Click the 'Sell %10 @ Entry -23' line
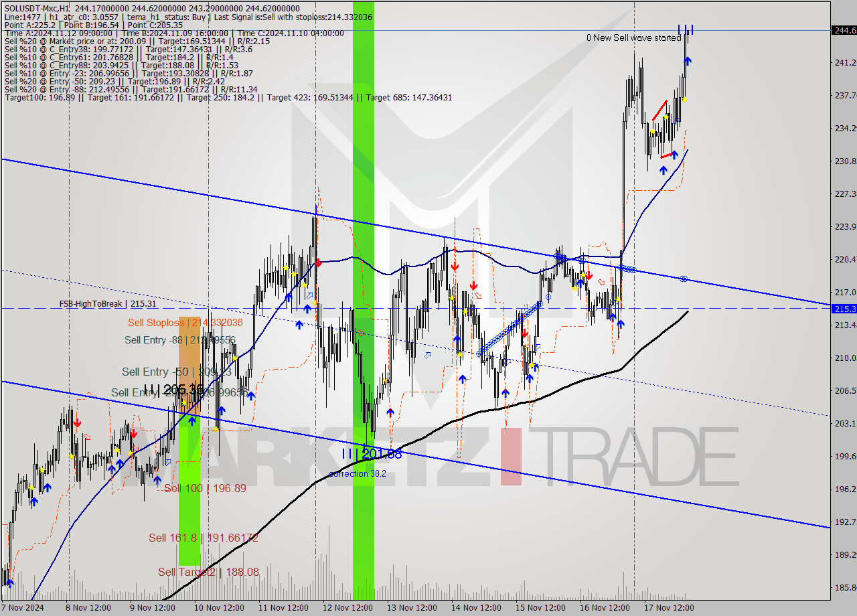 pos(128,73)
